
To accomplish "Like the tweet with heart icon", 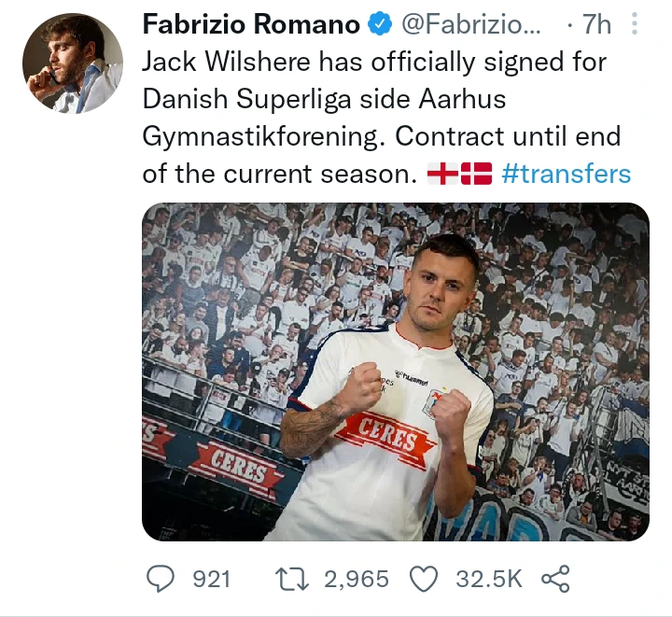I will [x=424, y=579].
